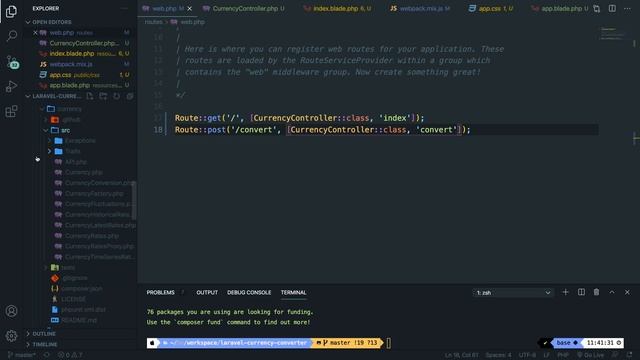Open the Source Control view icon
The image size is (640, 360).
click(x=12, y=62)
